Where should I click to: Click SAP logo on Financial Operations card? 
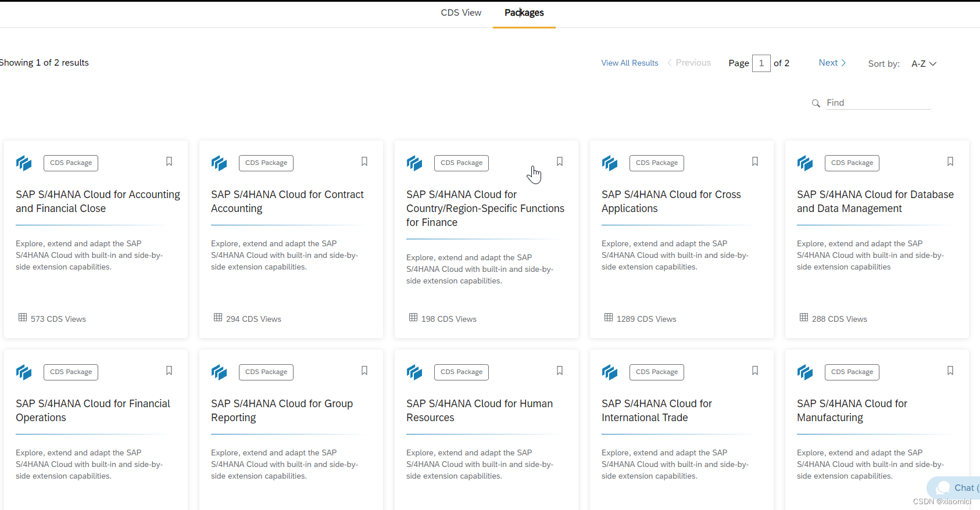[x=24, y=372]
